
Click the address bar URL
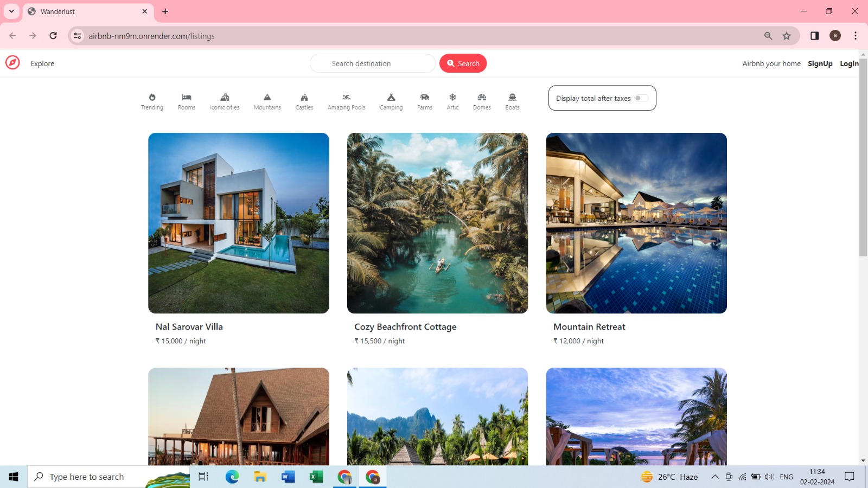152,36
